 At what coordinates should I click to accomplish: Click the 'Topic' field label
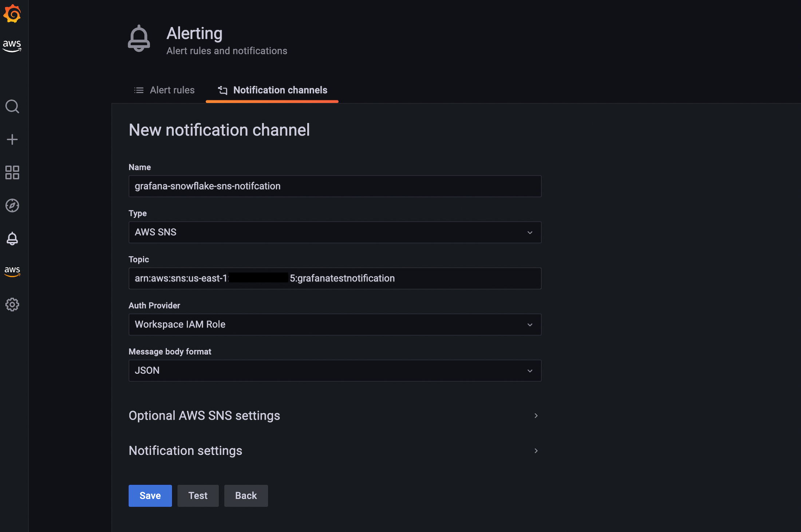tap(139, 259)
